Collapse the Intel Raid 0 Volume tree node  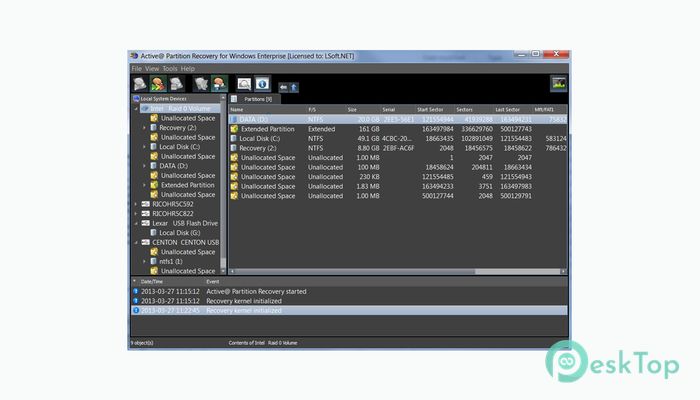point(136,108)
